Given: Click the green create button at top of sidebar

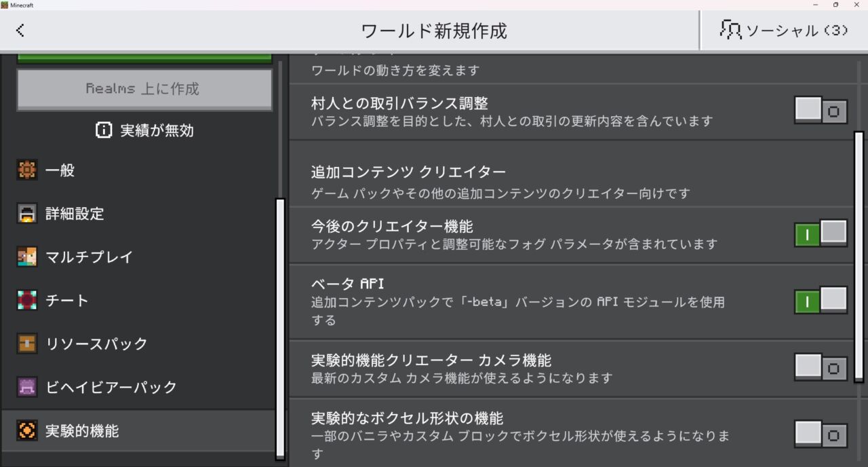Looking at the screenshot, I should [x=144, y=58].
